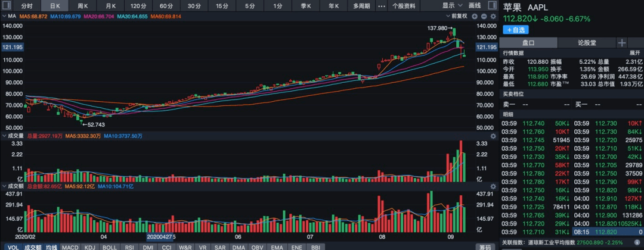Viewport: 644px width, 250px height.
Task: Toggle the left sidebar panel icon
Action: [7, 5]
